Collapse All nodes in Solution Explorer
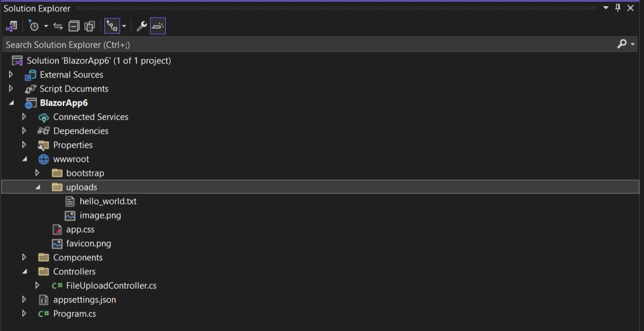The width and height of the screenshot is (644, 331). (74, 26)
